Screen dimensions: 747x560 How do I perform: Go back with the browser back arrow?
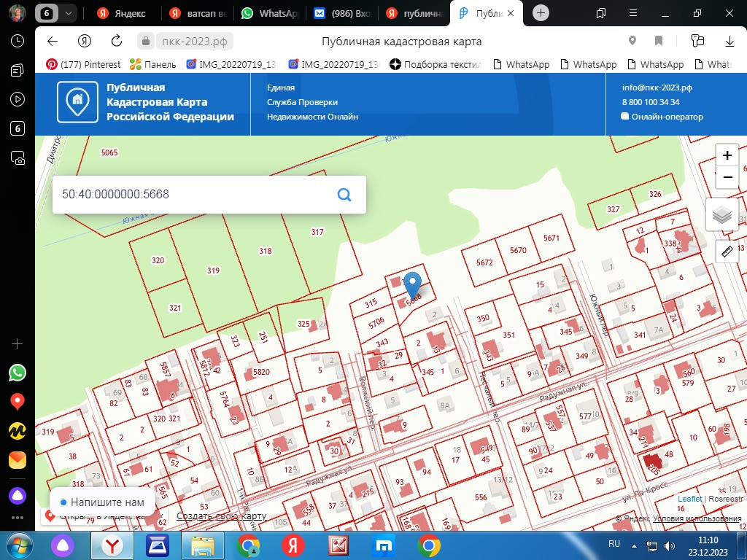tap(53, 41)
